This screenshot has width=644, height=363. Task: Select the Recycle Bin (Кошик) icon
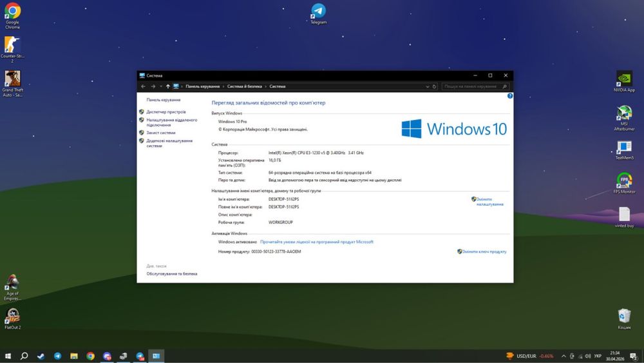[624, 319]
